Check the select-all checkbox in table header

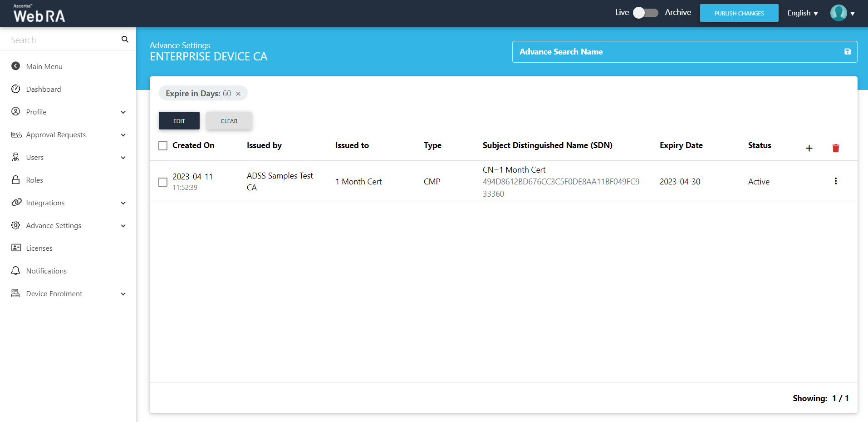163,146
